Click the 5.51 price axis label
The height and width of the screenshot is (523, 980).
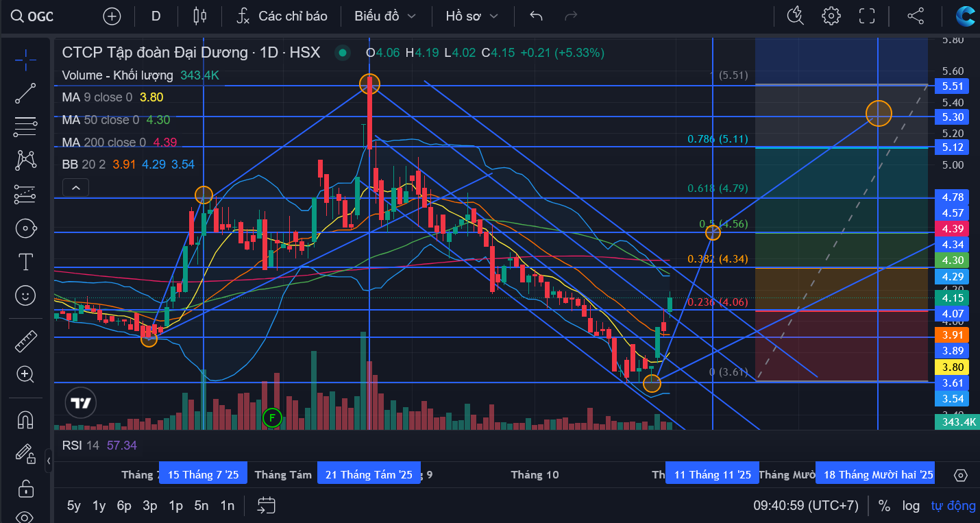coord(953,86)
